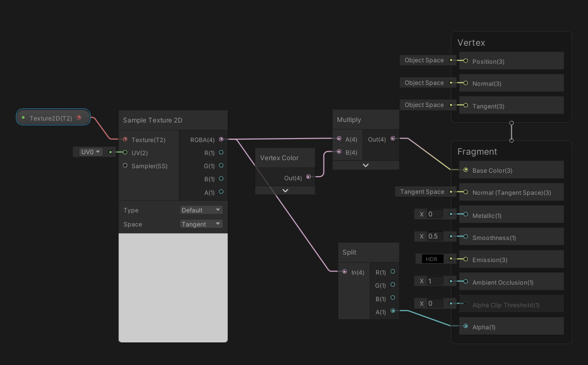Image resolution: width=588 pixels, height=365 pixels.
Task: Click the Split In(4) input port
Action: point(344,272)
